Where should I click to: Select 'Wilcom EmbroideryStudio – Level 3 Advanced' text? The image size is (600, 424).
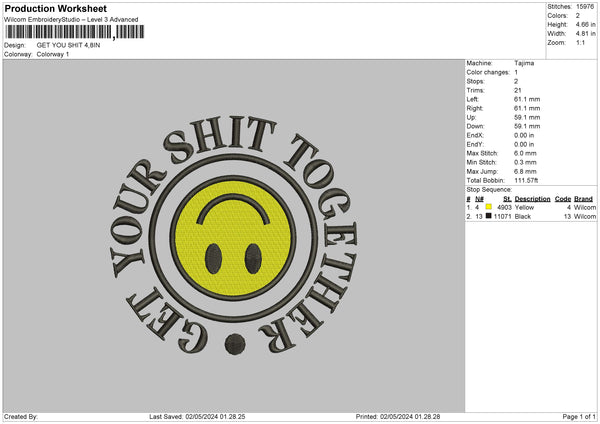coord(71,20)
